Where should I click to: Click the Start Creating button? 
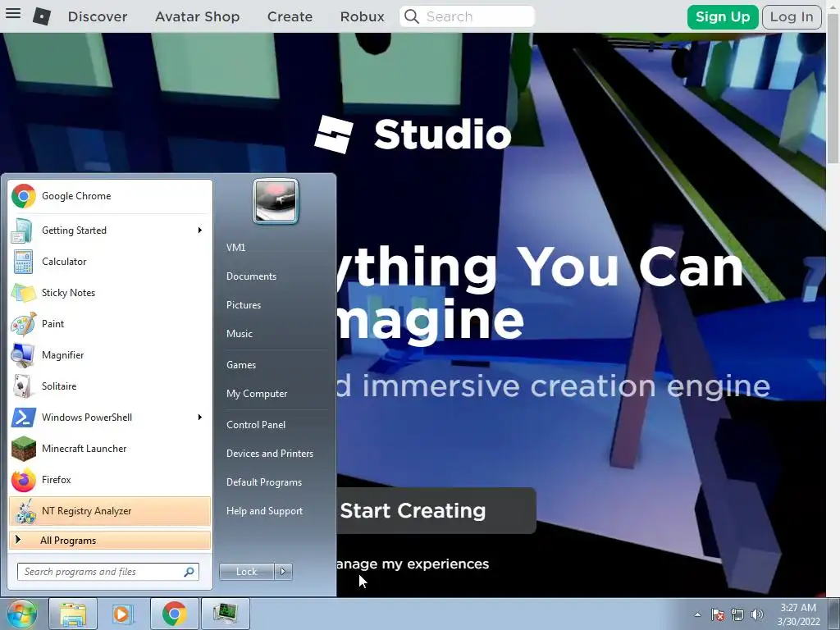436,510
